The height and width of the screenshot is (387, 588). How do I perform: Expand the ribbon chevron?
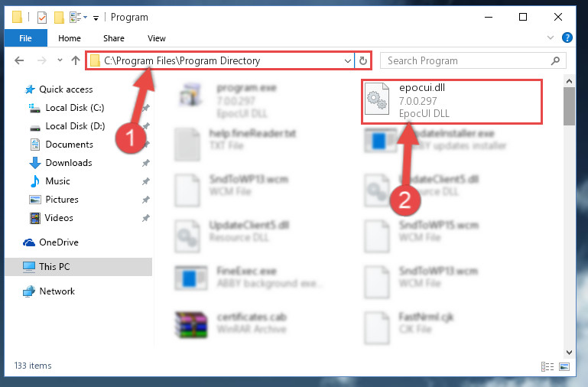550,37
